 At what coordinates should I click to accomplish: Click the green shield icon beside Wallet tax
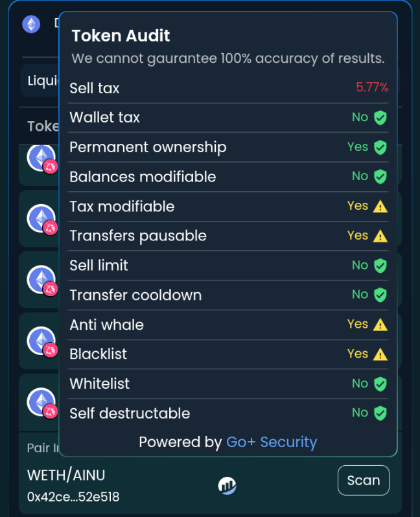380,118
